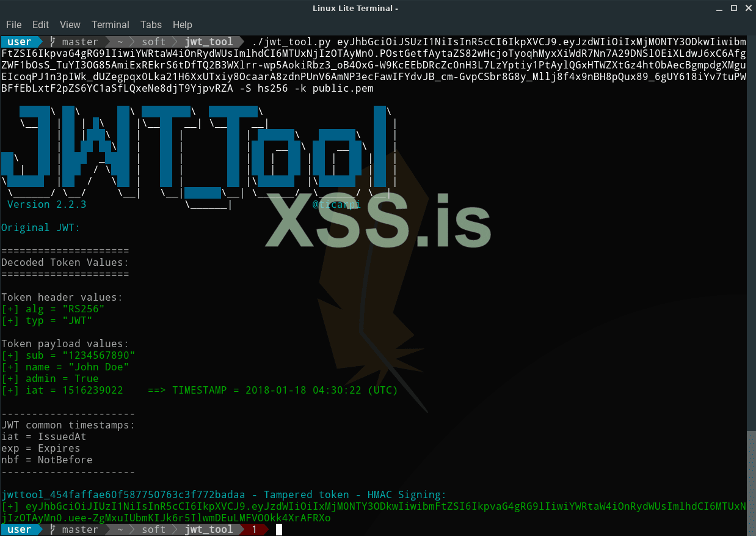This screenshot has width=756, height=536.
Task: Click the '@ticarpi' author text
Action: coord(336,204)
